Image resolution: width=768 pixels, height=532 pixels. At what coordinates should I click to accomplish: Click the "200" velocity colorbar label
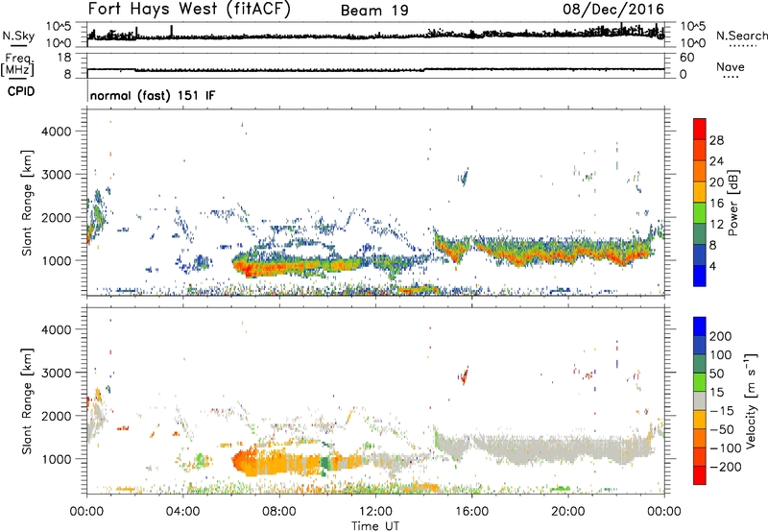721,336
